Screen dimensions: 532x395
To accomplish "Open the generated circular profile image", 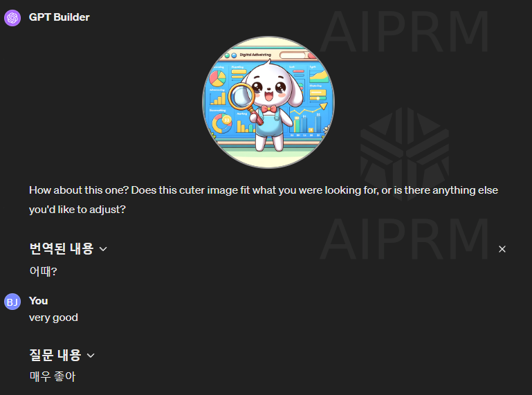I will [x=268, y=102].
